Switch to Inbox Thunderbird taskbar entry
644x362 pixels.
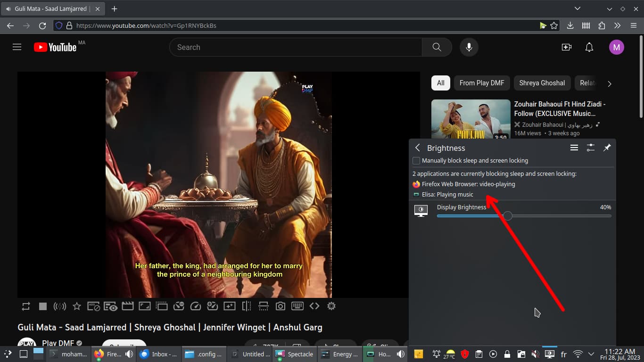159,354
